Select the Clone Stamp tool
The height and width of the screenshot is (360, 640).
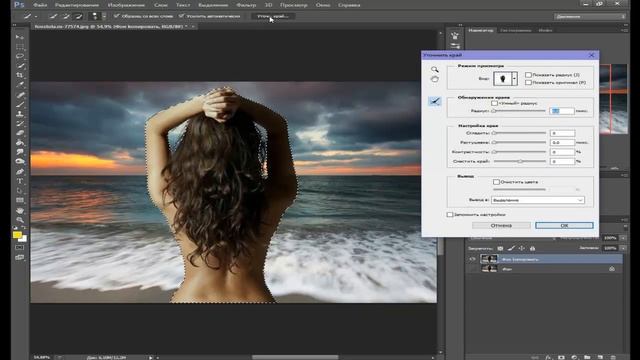pyautogui.click(x=20, y=114)
